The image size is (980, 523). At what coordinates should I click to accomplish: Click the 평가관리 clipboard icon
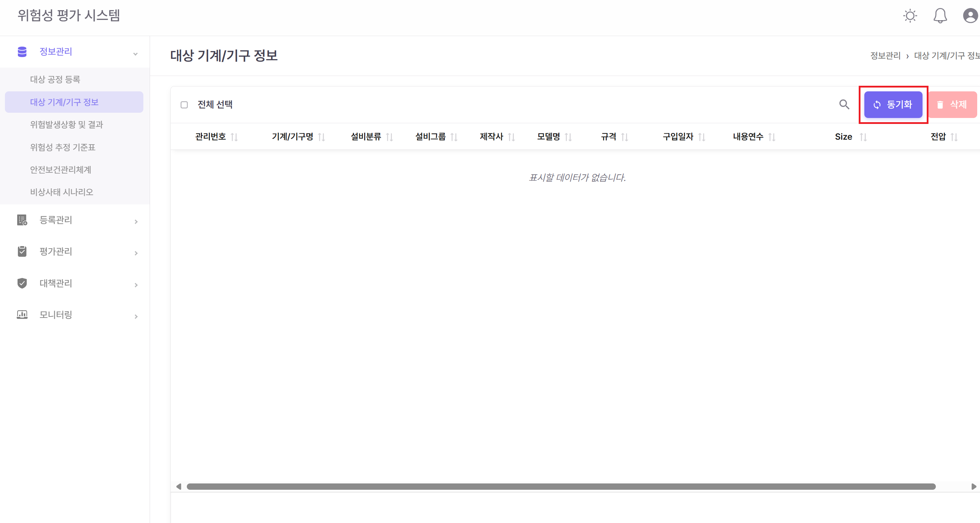(x=22, y=252)
